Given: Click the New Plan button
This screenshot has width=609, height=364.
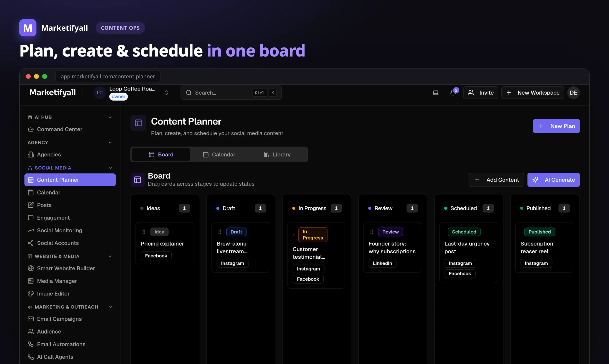Looking at the screenshot, I should [x=556, y=126].
